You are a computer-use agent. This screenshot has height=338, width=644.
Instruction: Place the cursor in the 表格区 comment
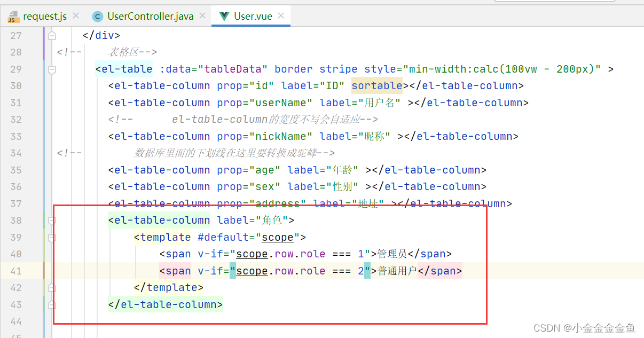click(x=124, y=52)
